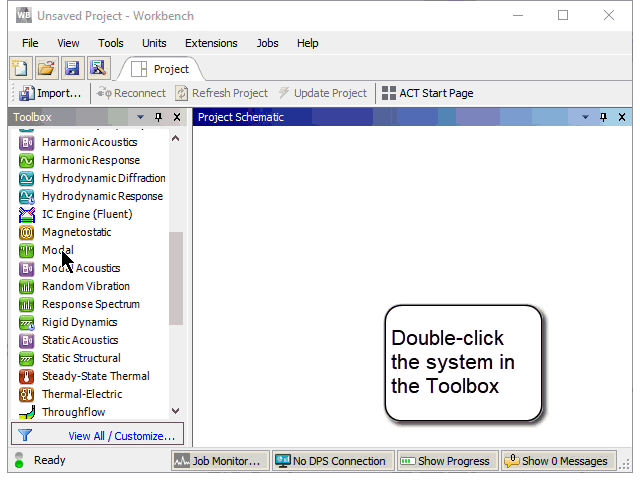The width and height of the screenshot is (640, 480).
Task: Click the Open Project folder icon
Action: [x=46, y=68]
